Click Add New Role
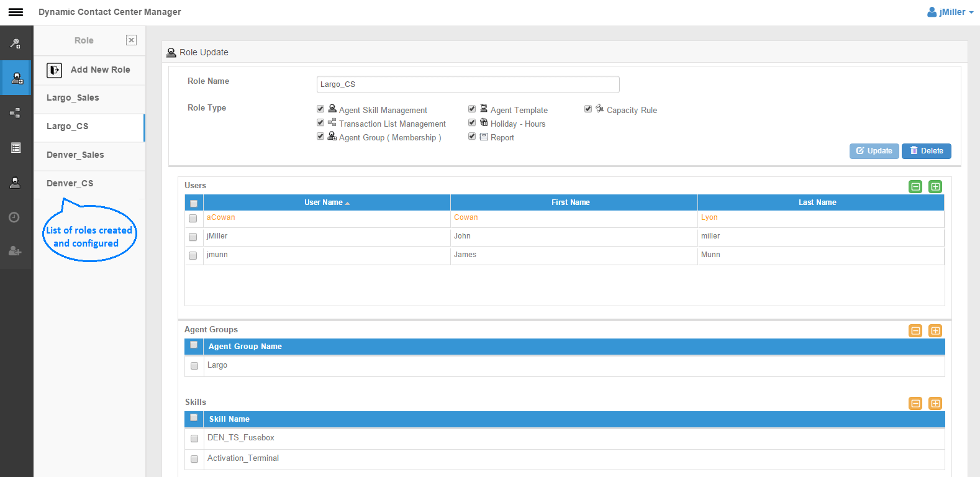Image resolution: width=980 pixels, height=477 pixels. (x=100, y=70)
